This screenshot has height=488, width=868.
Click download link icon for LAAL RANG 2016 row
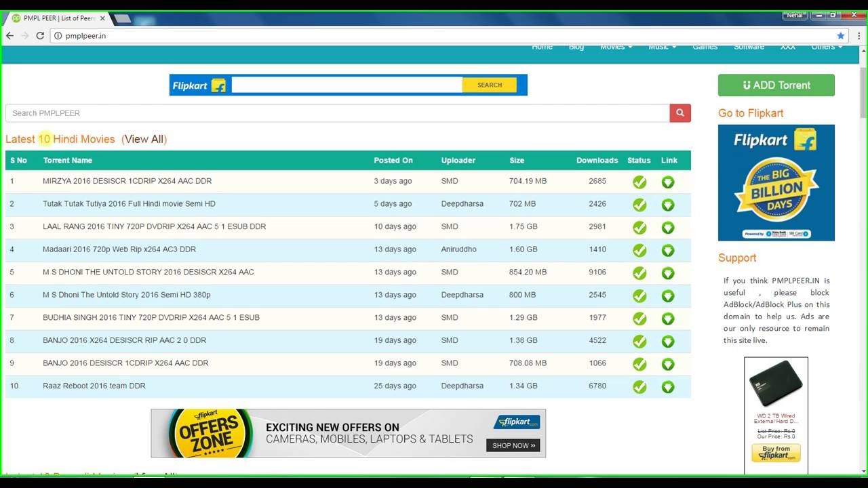[x=668, y=228]
